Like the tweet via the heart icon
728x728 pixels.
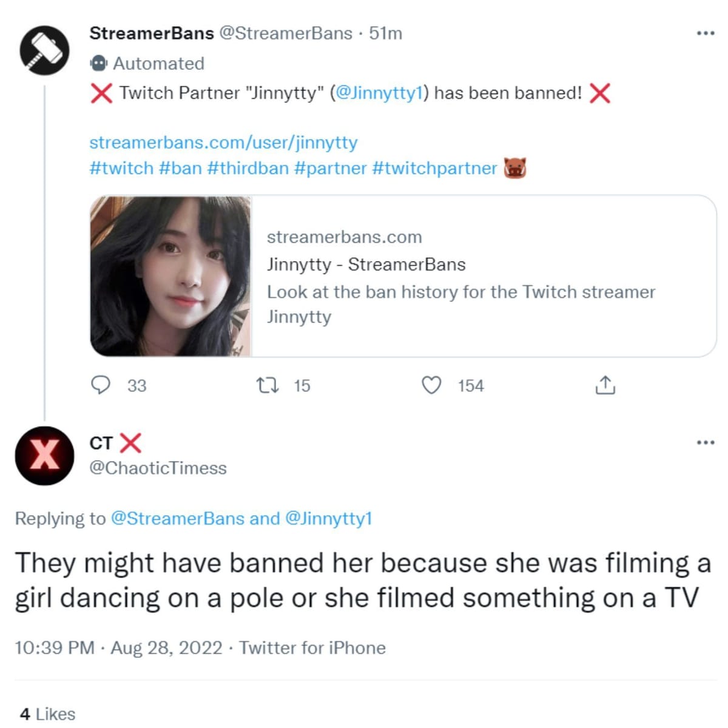tap(432, 385)
